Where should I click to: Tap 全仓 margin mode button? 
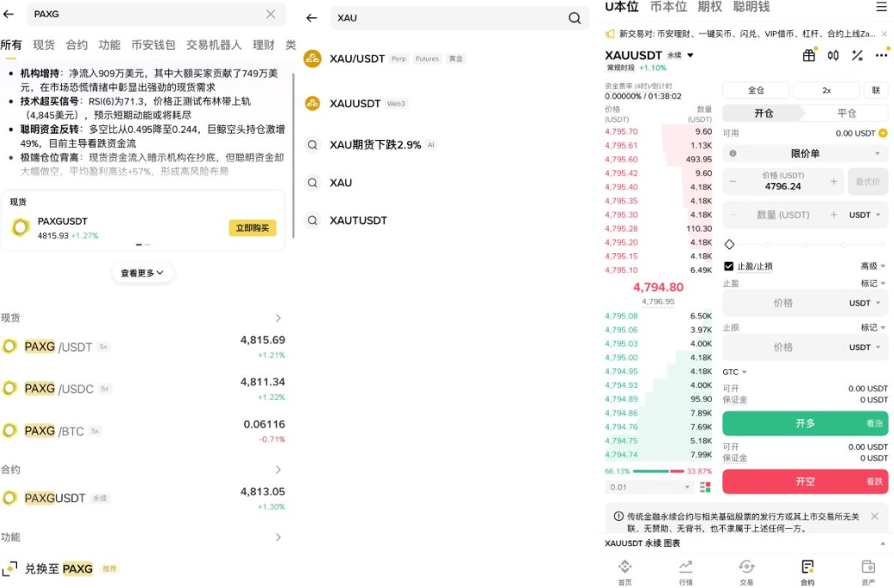tap(756, 90)
